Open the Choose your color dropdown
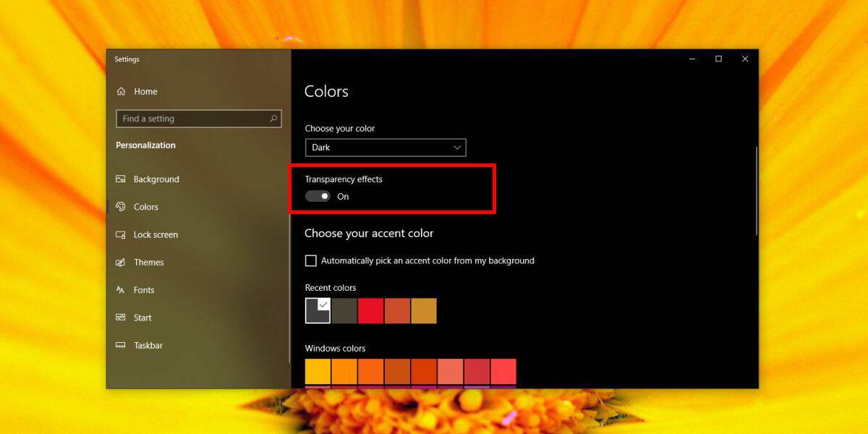Viewport: 868px width, 434px height. click(386, 148)
